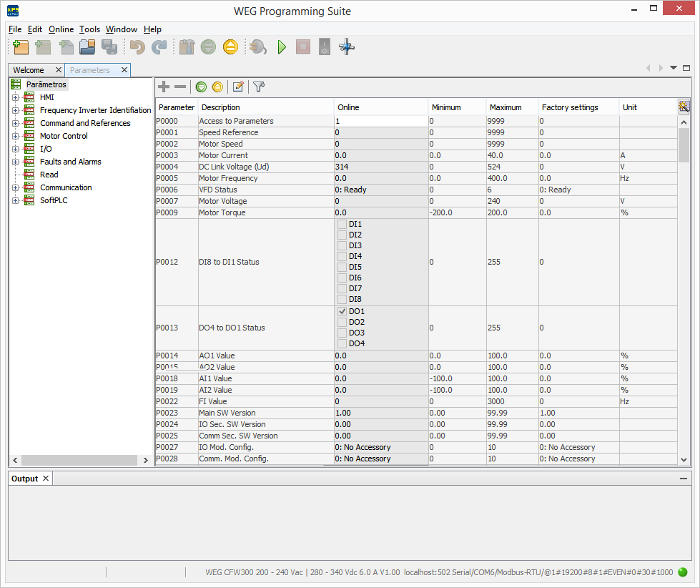Switch to the Welcome tab
Viewport: 700px width, 588px height.
29,69
